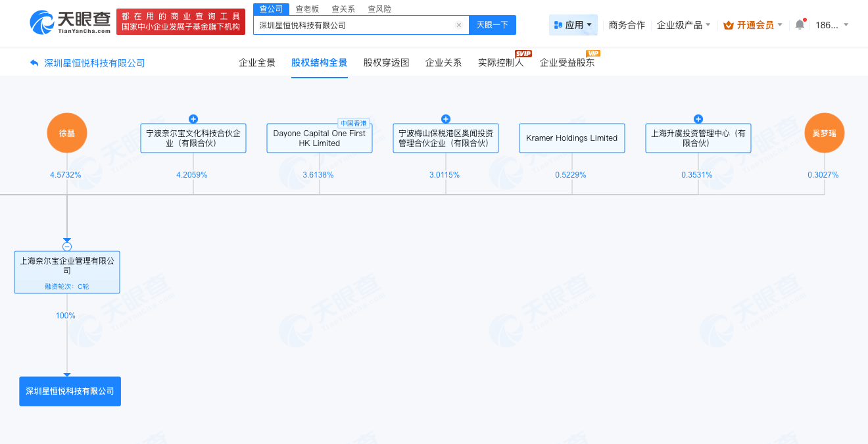
Task: Open the 企业级产品 dropdown
Action: click(x=682, y=24)
